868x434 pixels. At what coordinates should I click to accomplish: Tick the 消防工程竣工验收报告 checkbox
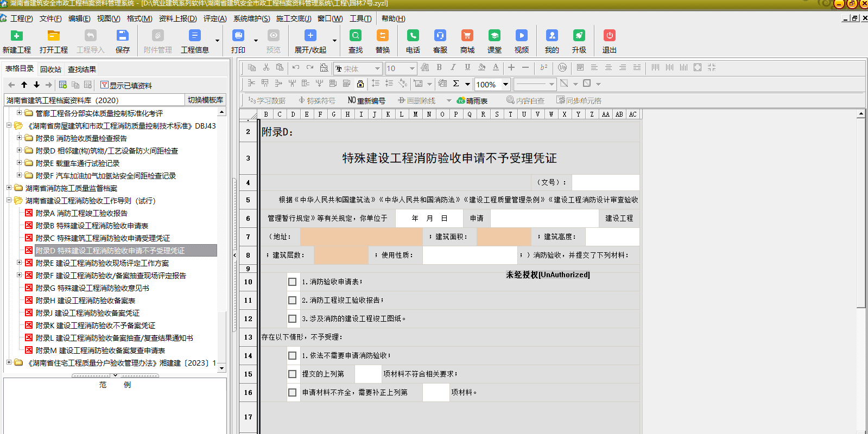tap(292, 301)
